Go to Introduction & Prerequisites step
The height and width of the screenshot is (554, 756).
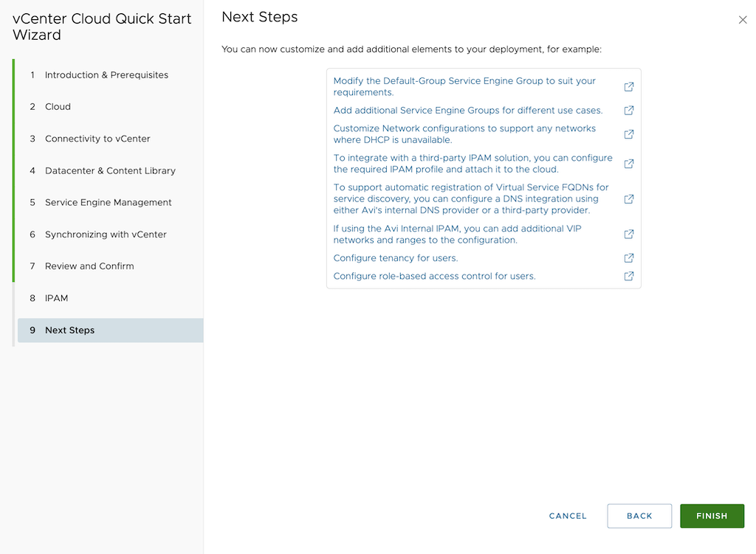[106, 75]
